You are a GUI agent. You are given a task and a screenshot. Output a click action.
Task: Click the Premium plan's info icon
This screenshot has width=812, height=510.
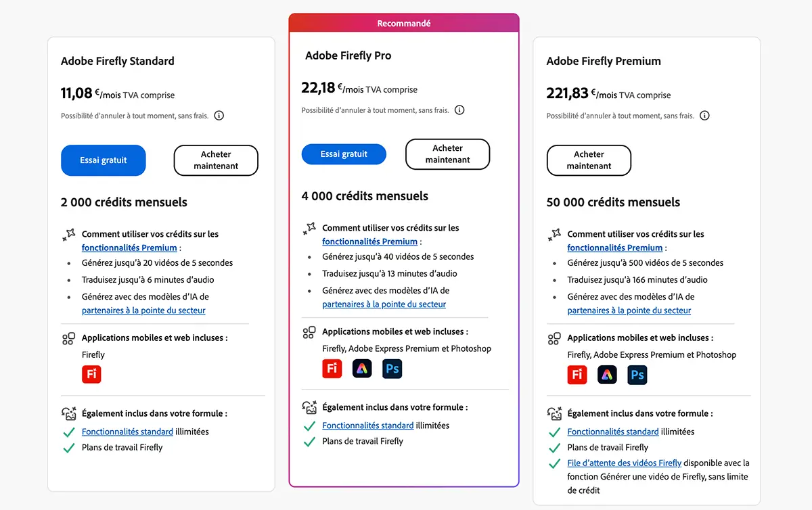704,115
